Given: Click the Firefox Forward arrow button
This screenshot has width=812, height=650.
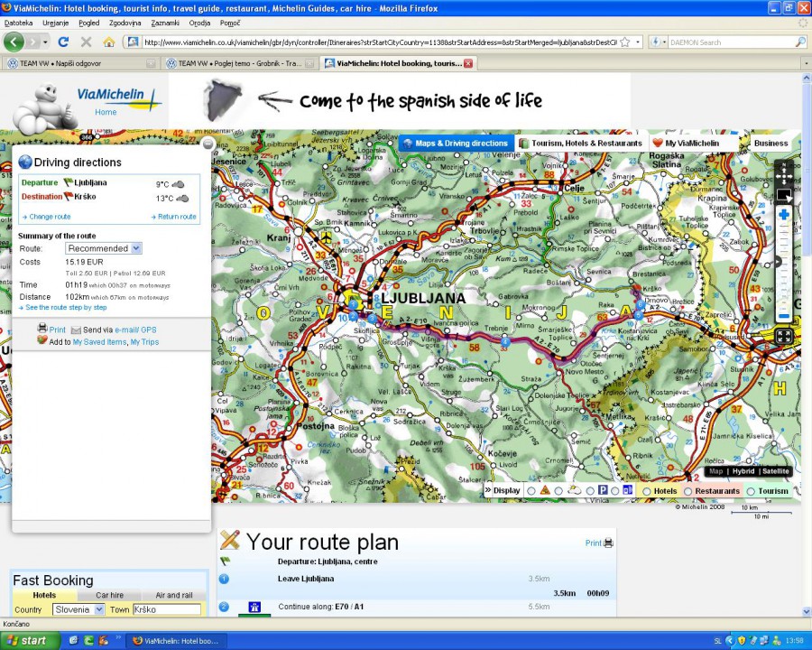Looking at the screenshot, I should [x=33, y=42].
